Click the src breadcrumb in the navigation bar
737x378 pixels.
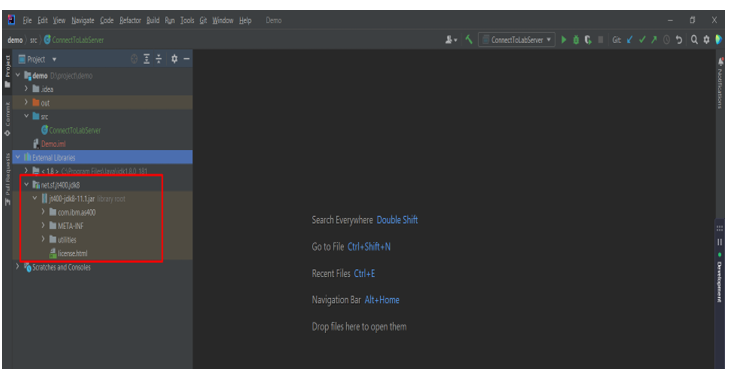(x=33, y=40)
